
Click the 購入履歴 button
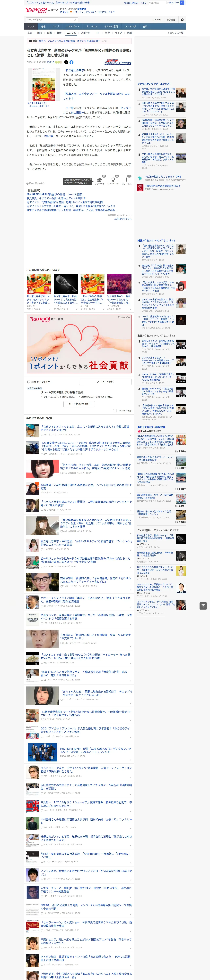click(x=171, y=20)
